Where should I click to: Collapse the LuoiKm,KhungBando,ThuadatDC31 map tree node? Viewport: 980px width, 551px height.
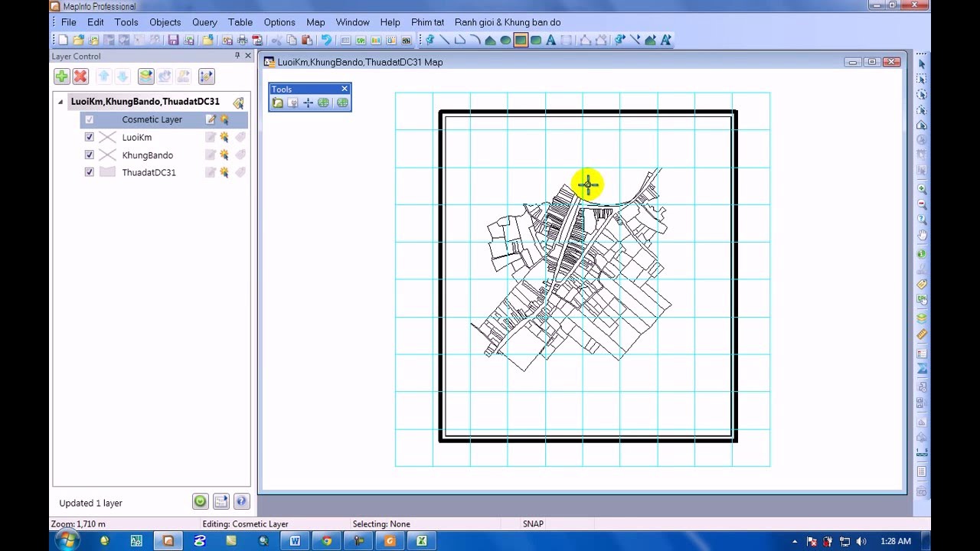(60, 101)
